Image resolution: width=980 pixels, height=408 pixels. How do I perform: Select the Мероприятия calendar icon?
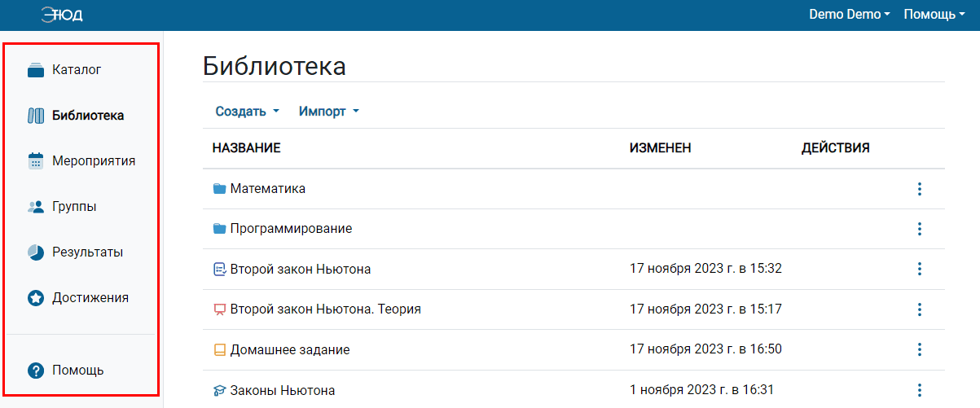pos(35,161)
